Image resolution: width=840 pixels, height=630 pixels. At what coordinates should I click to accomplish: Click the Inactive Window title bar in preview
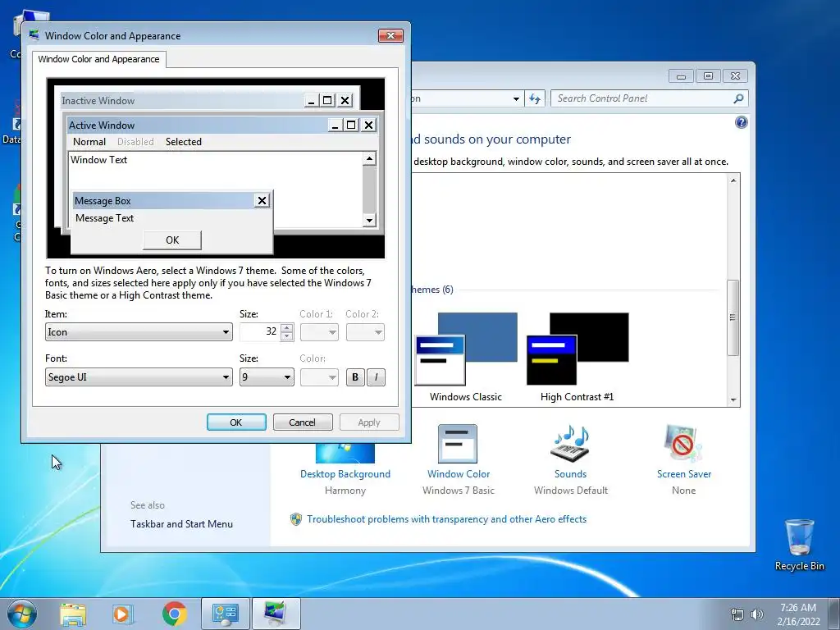pos(182,100)
